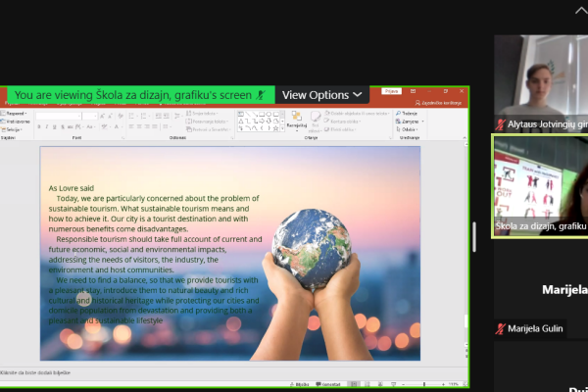This screenshot has height=392, width=588.
Task: Center align text
Action: point(139,126)
